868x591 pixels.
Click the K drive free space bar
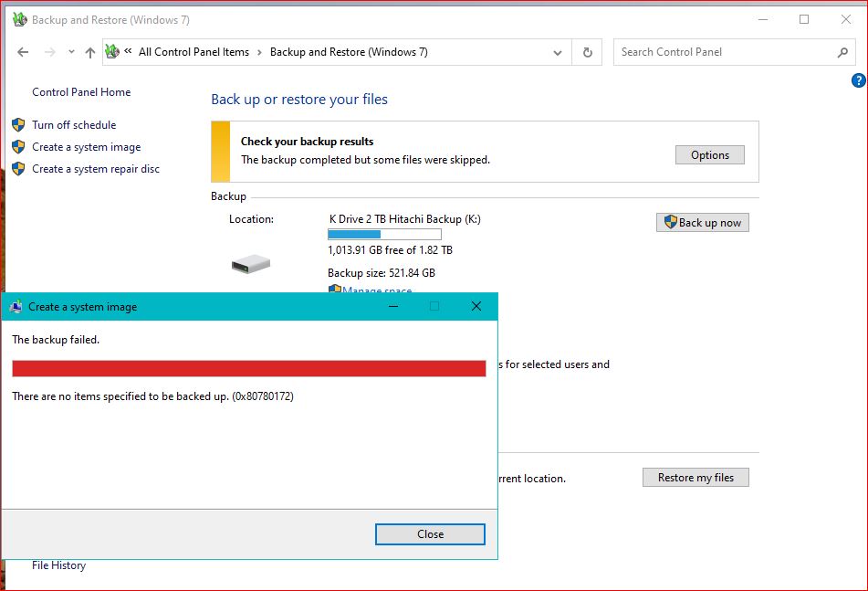point(384,234)
